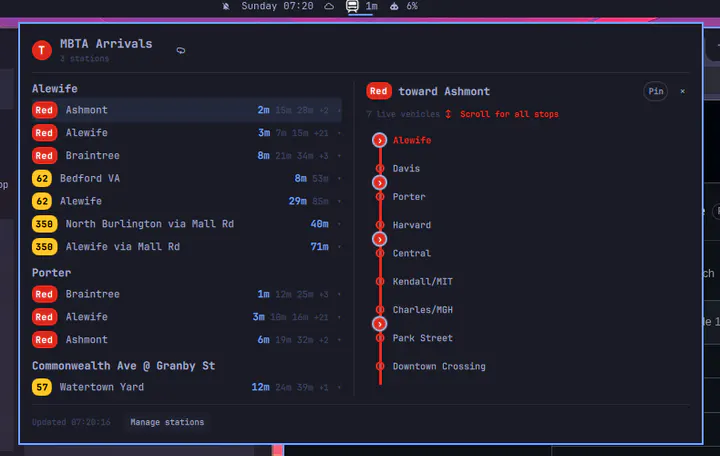
Task: Click the stop dot for Downtown Crossing
Action: (380, 366)
